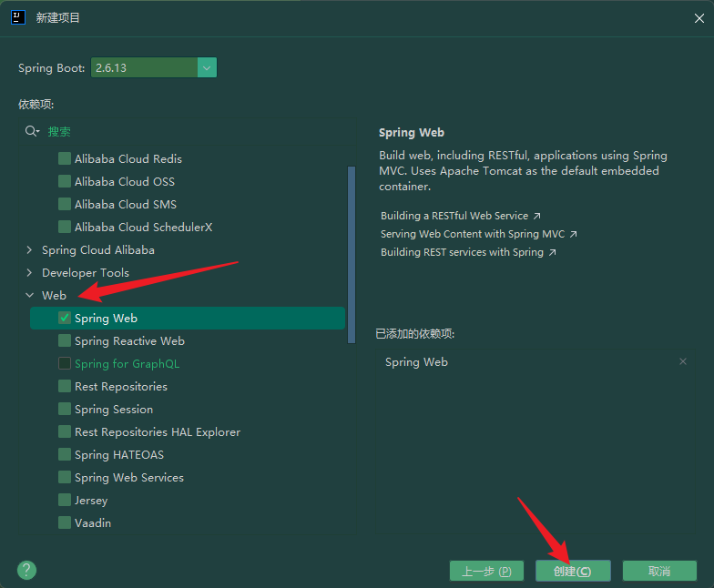
Task: Click the dependency list vertical scrollbar
Action: click(352, 255)
